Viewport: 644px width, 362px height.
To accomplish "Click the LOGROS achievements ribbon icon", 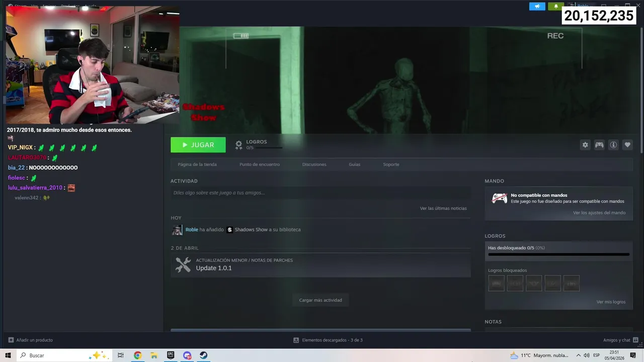I will tap(238, 145).
